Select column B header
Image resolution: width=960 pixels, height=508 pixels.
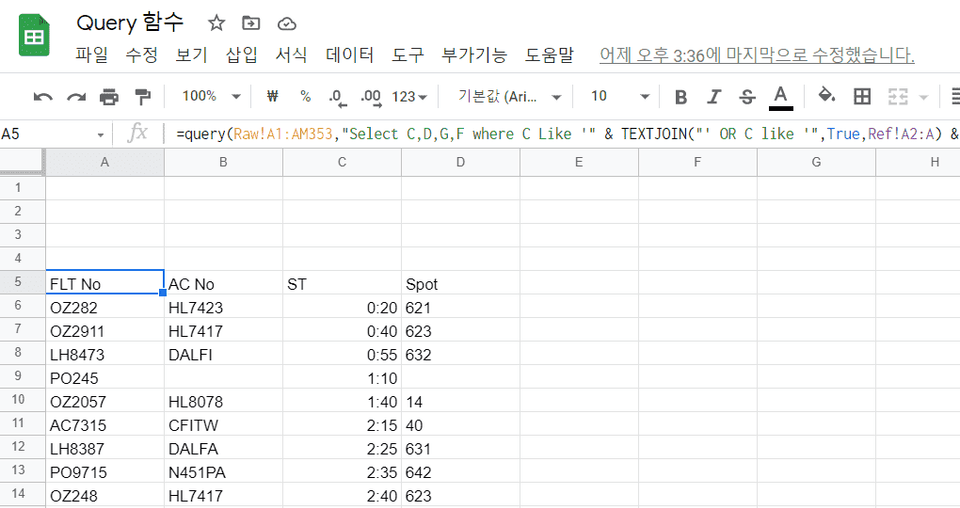click(x=223, y=162)
